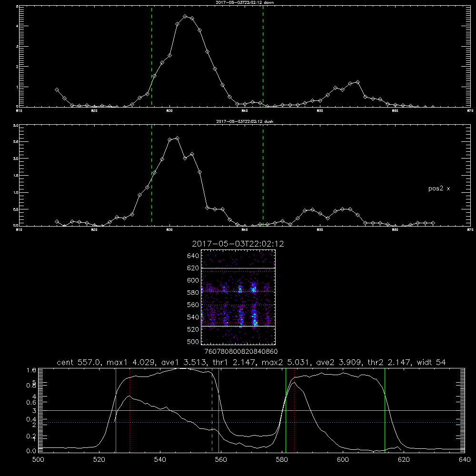Click bottom plot x-axis label 540
476x476 pixels.
[x=160, y=460]
